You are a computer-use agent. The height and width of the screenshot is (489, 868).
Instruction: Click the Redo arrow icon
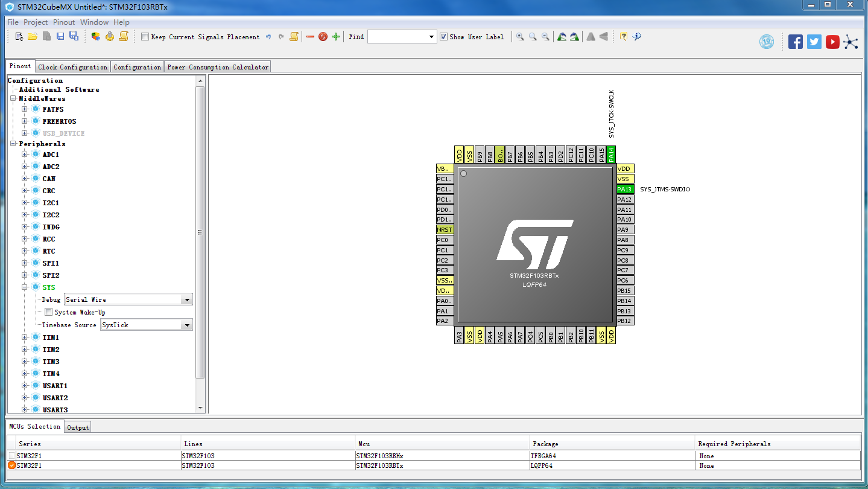tap(281, 37)
